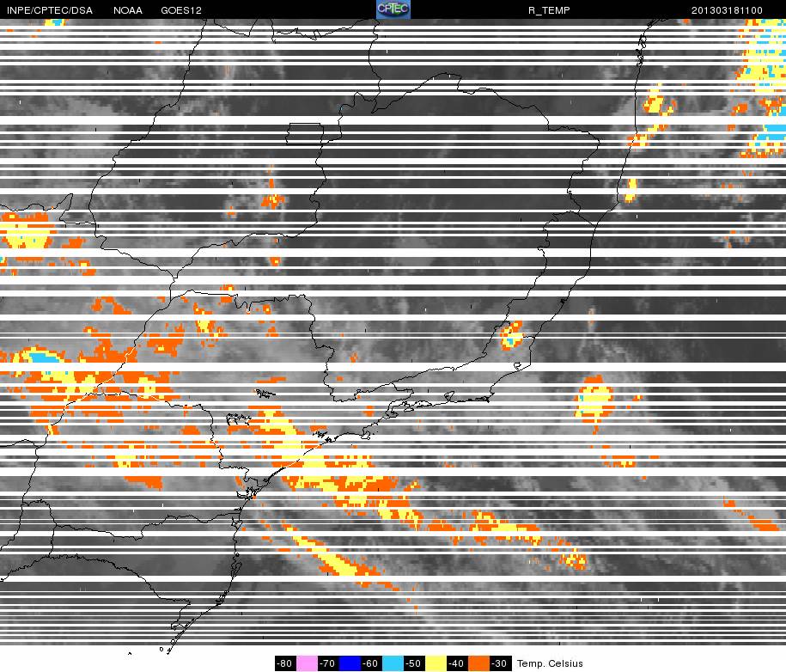This screenshot has width=786, height=672.
Task: Click the dark blue legend swatch after -70
Action: [350, 663]
